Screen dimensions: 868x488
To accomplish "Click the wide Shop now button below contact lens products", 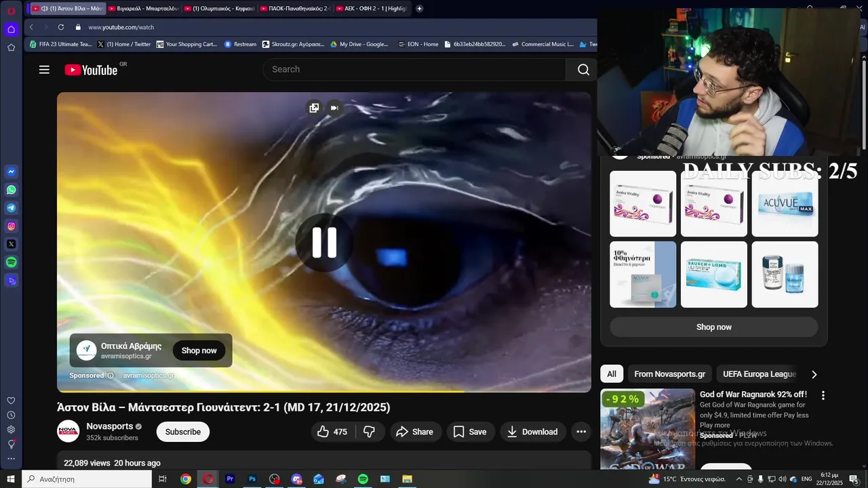I will 714,327.
